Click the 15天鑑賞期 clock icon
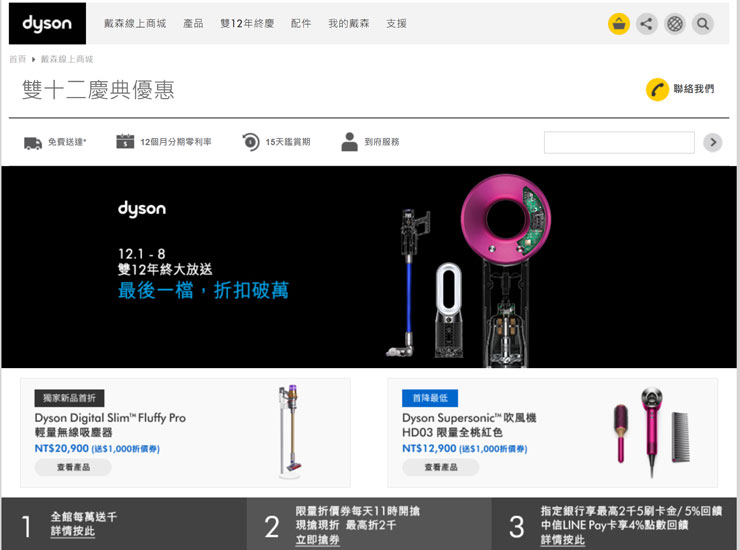740x550 pixels. (x=250, y=142)
